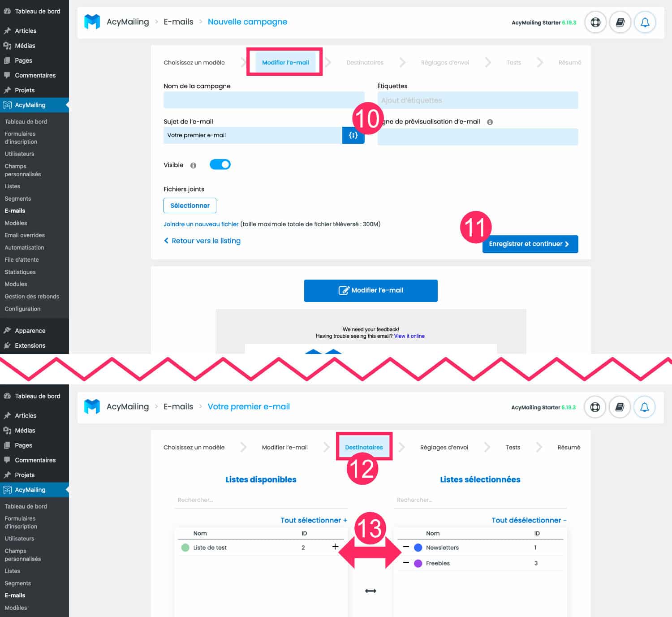Open Champs personnalisés in upper sidebar

22,170
